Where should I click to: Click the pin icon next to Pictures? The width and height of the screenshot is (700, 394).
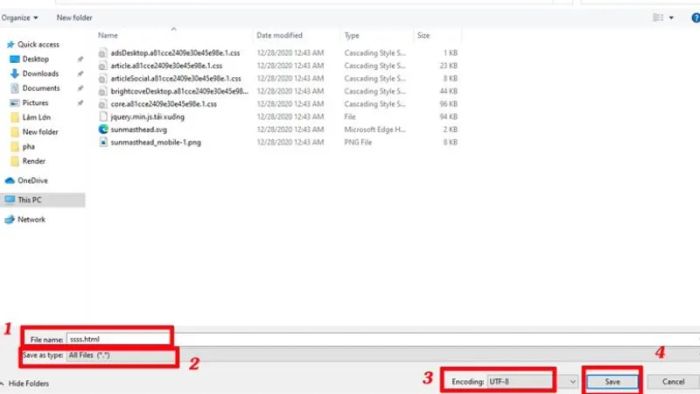(80, 103)
